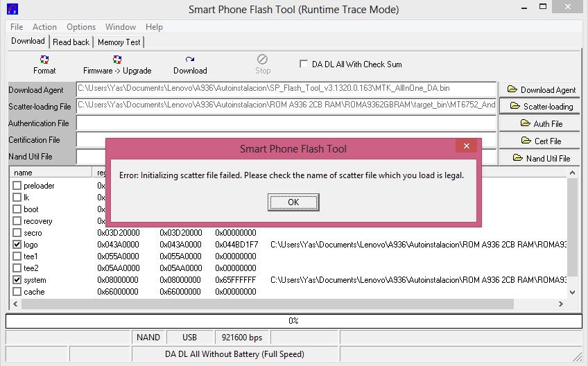Dismiss the error with OK
The width and height of the screenshot is (588, 366).
[293, 202]
